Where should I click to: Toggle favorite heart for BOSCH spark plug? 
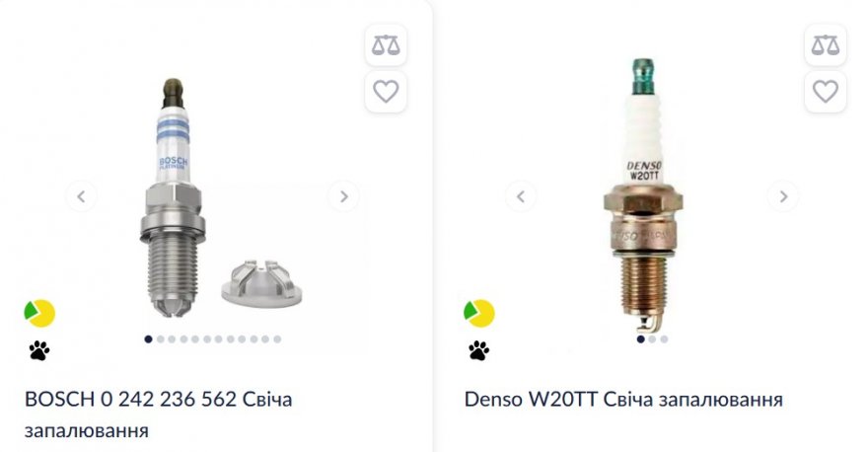[x=386, y=92]
